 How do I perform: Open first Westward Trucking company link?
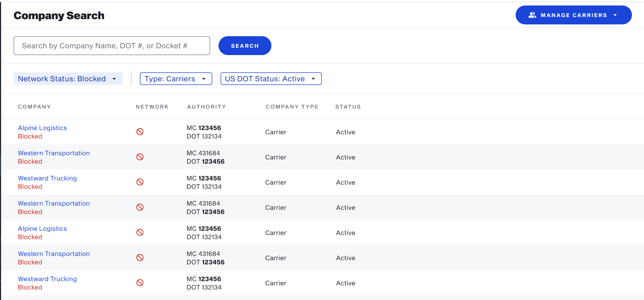tap(47, 178)
